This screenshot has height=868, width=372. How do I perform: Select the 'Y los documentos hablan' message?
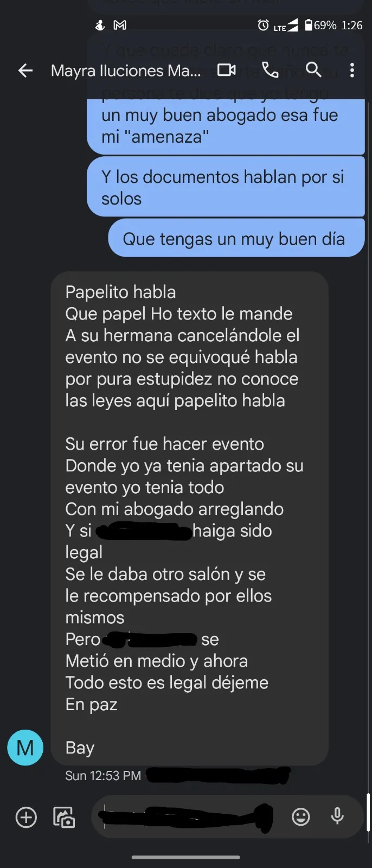click(x=226, y=187)
